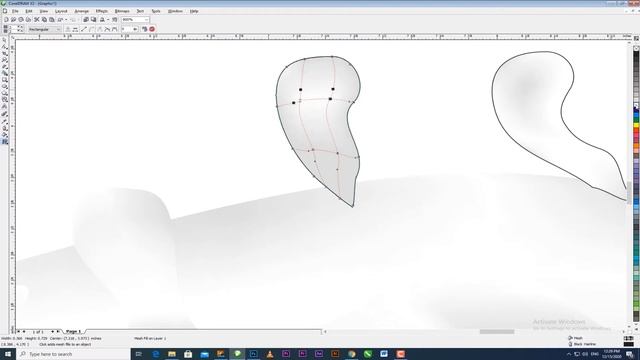This screenshot has height=360, width=640.
Task: Click the Windows Start button
Action: pos(7,354)
